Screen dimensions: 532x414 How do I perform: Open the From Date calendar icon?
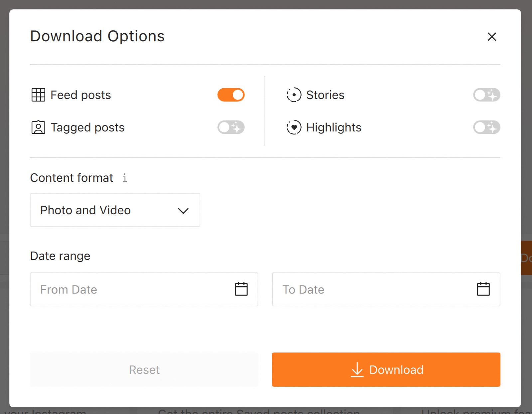(241, 289)
